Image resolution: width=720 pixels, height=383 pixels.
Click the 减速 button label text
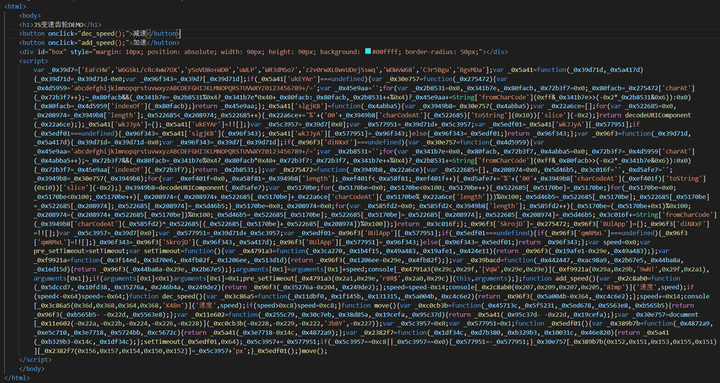click(139, 34)
